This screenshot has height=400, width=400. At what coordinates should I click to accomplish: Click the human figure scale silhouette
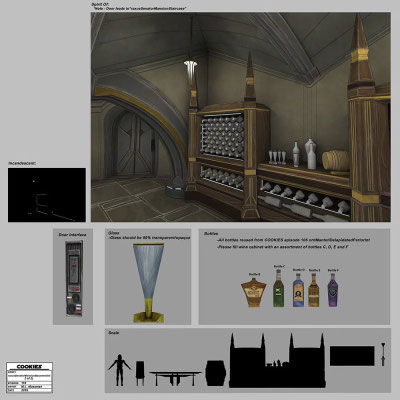coord(119,370)
